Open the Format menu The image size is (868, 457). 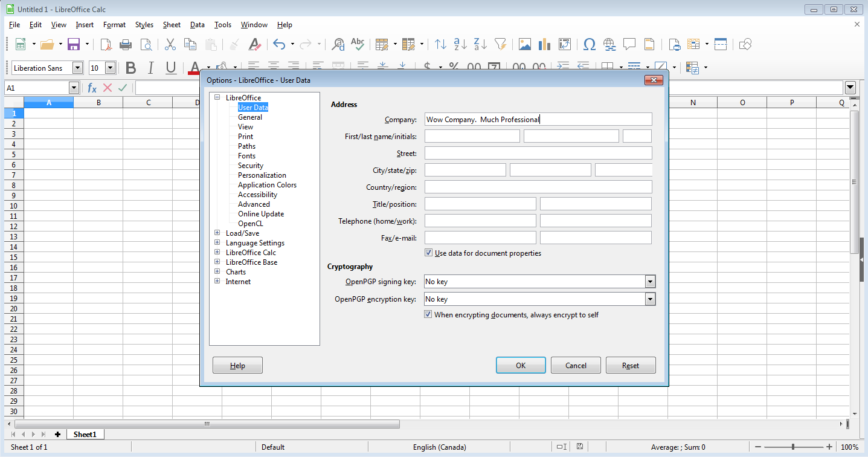pyautogui.click(x=114, y=25)
